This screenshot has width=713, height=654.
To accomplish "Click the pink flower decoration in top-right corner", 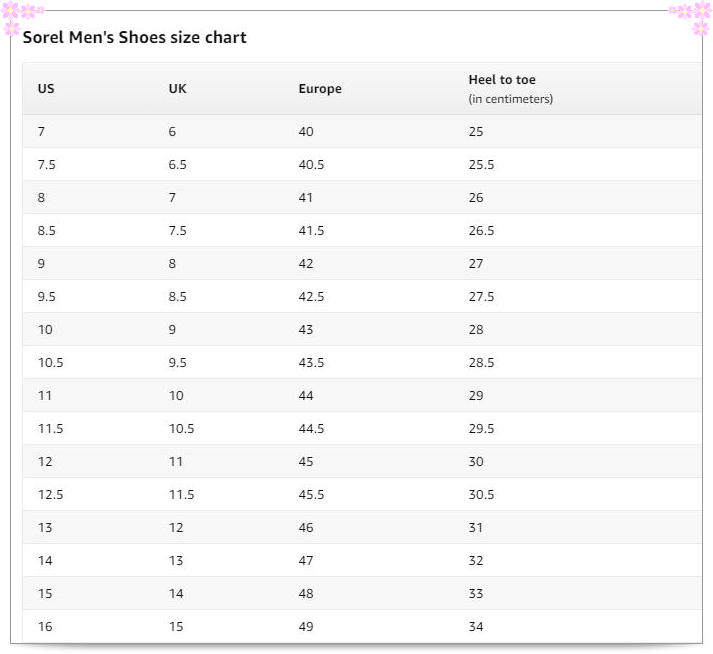I will (x=690, y=15).
